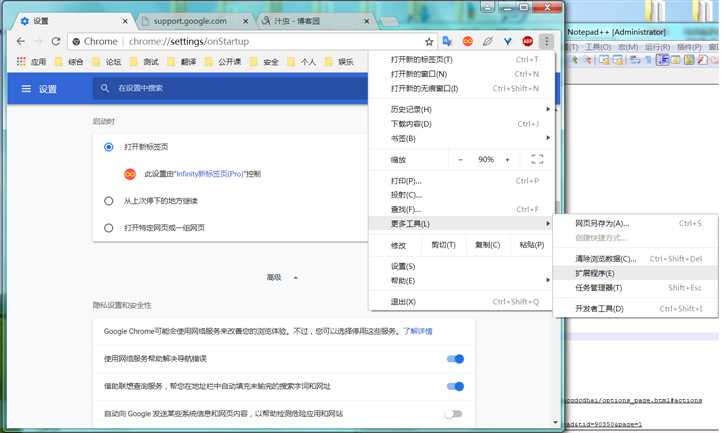Select 打开特定网页或一组网页 radio option
The image size is (721, 433).
point(109,228)
